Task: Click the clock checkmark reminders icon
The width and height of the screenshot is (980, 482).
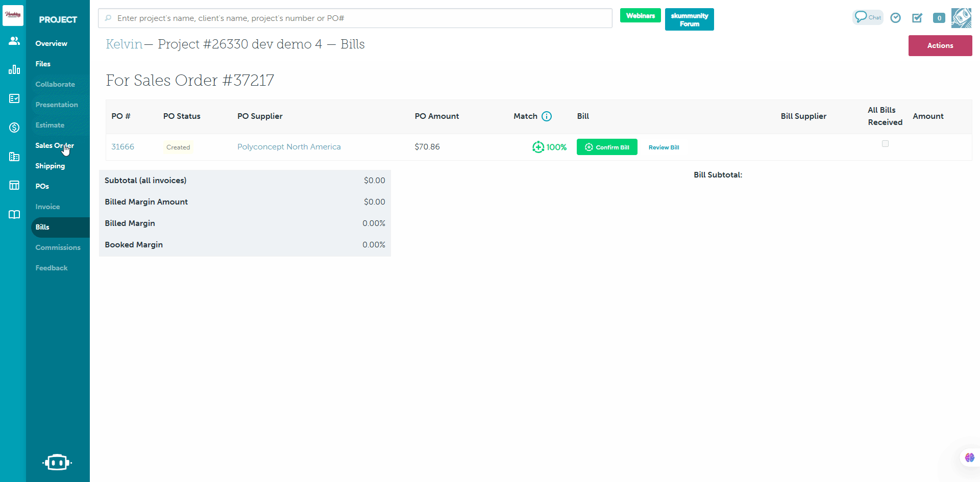Action: 895,18
